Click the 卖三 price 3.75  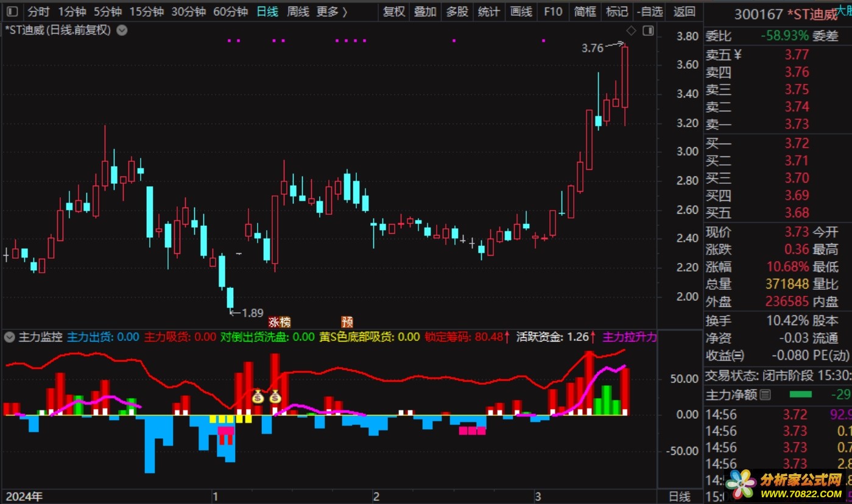pos(797,89)
